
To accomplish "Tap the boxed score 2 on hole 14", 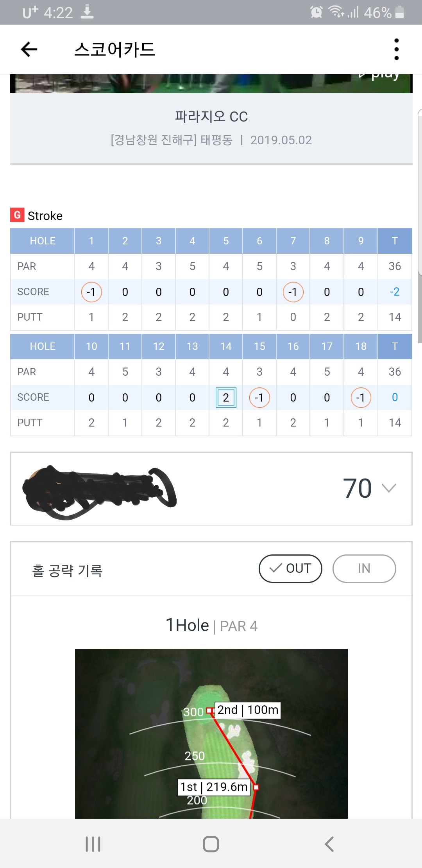I will click(x=226, y=397).
